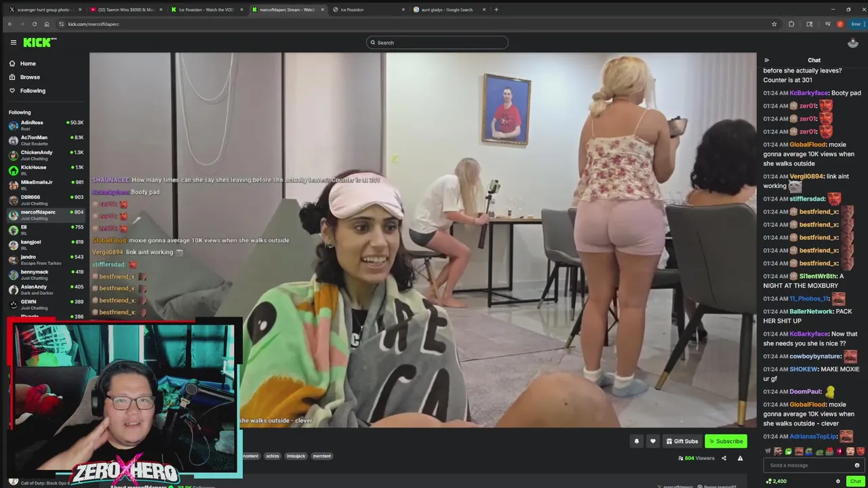This screenshot has height=488, width=868.
Task: Open kangjoel channel in Following list
Action: pos(45,245)
